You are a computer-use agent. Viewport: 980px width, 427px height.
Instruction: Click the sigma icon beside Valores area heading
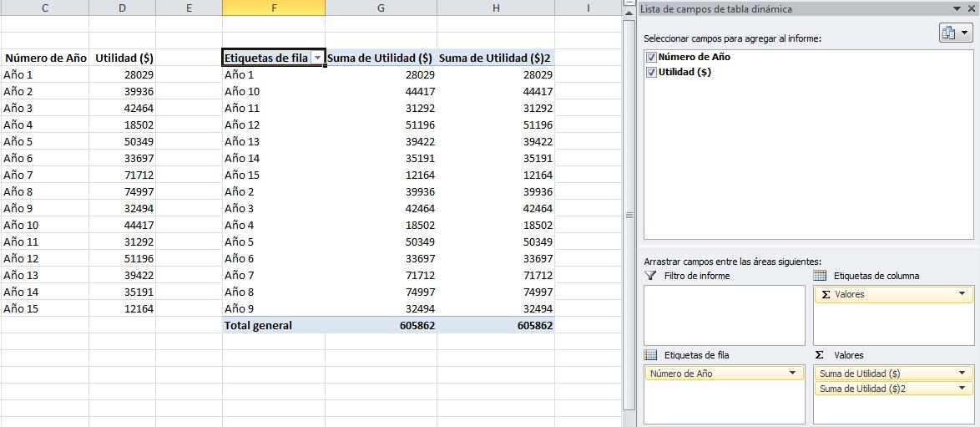[820, 355]
